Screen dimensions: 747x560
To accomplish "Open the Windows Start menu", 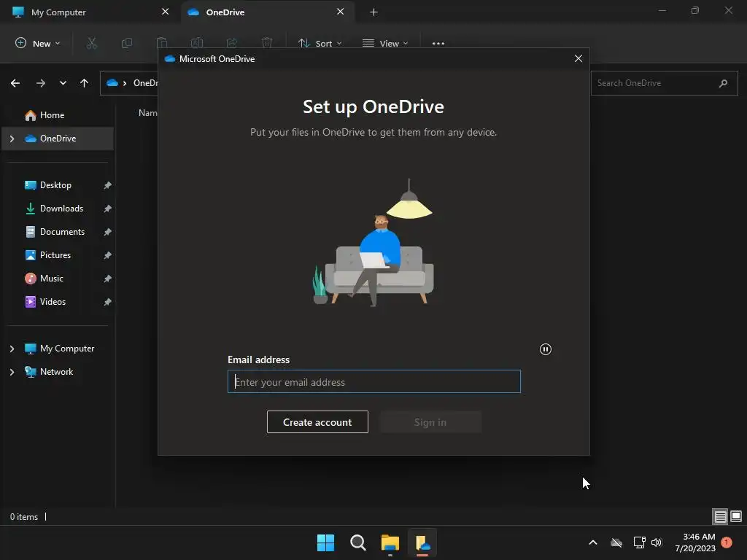I will (326, 542).
